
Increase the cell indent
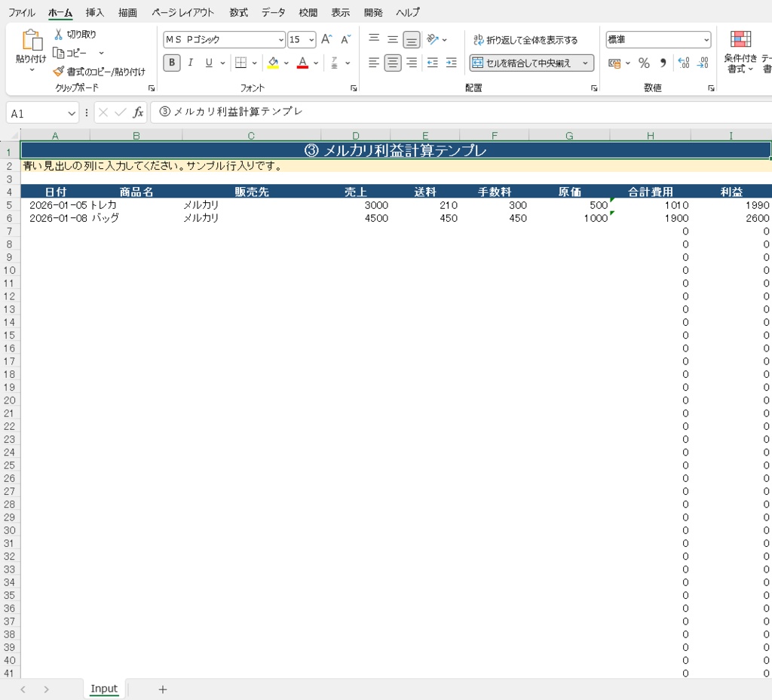(451, 63)
